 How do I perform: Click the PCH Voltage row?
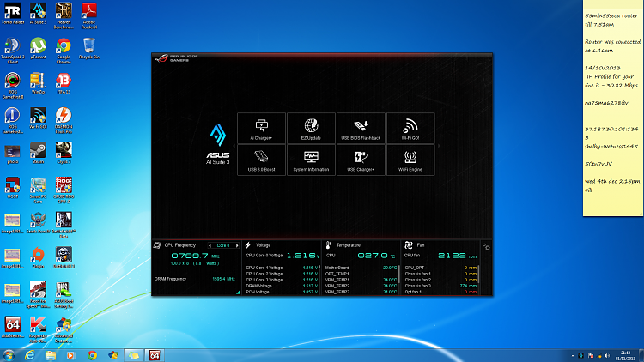pos(282,292)
